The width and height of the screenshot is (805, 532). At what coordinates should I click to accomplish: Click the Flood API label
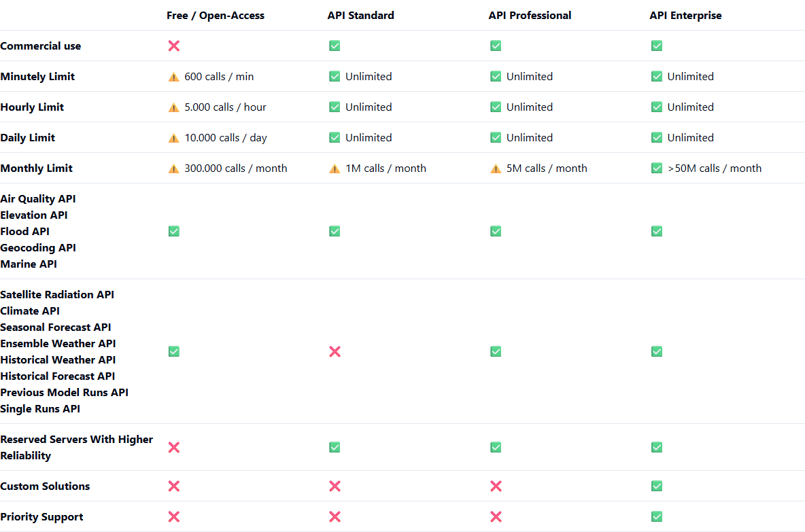24,232
